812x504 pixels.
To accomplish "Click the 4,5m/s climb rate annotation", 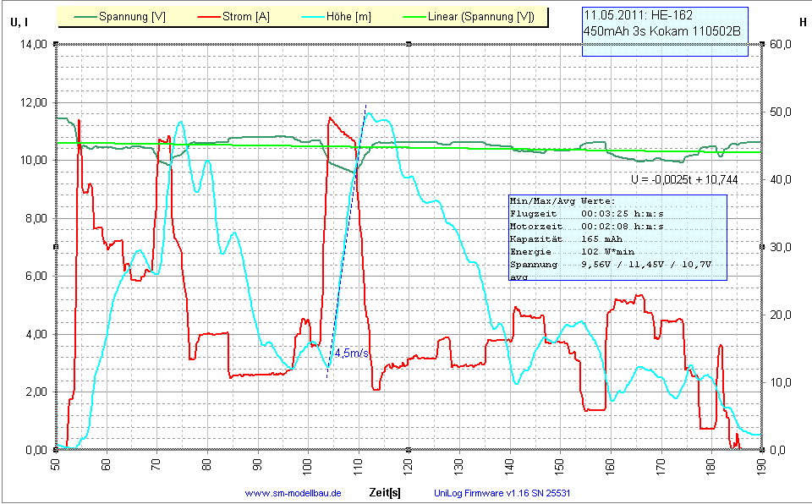I will pos(351,353).
